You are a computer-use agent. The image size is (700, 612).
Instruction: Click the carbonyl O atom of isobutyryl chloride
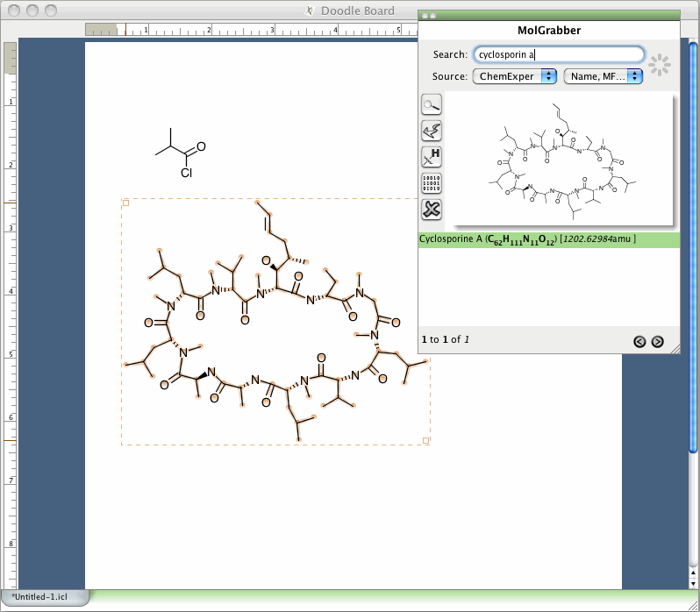(202, 148)
